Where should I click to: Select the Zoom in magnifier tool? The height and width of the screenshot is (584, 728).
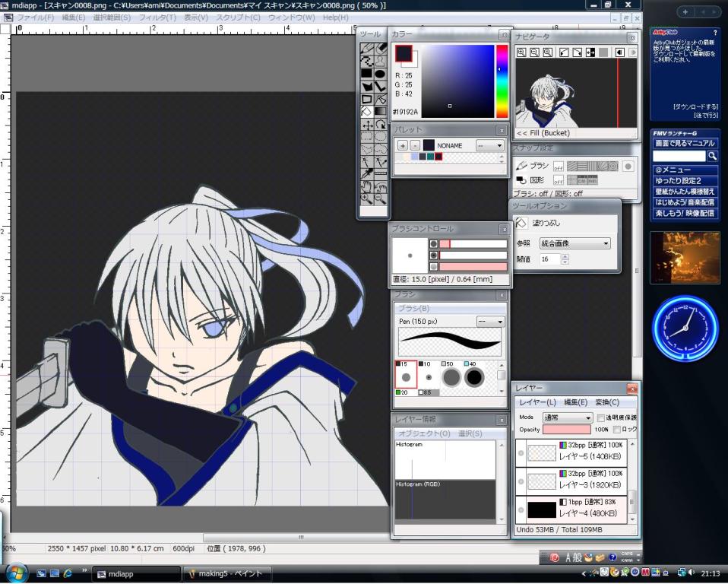(x=367, y=200)
